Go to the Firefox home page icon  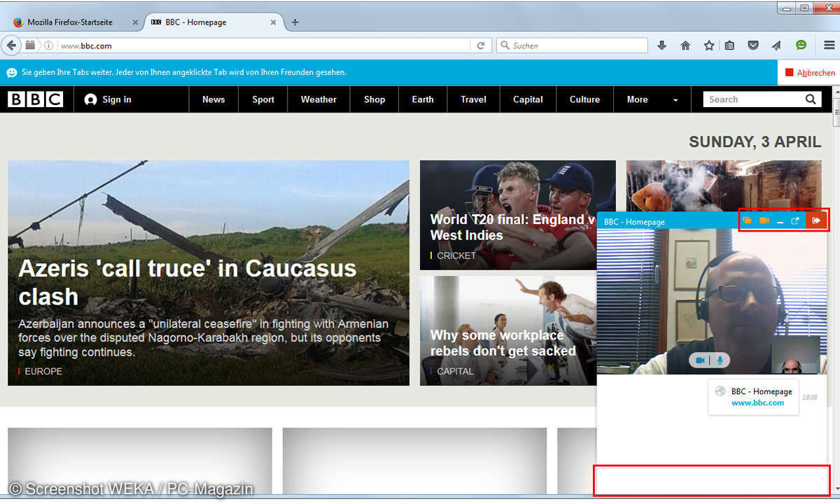[685, 45]
